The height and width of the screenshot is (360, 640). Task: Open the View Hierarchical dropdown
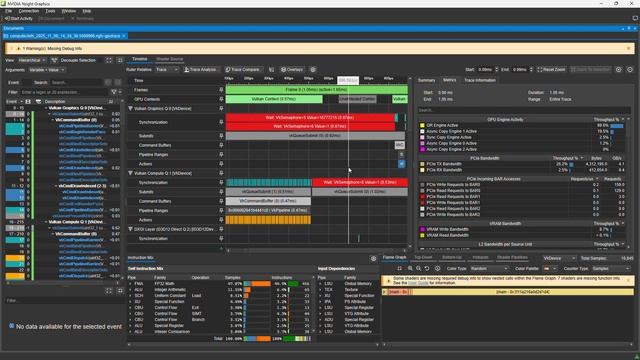tap(32, 60)
